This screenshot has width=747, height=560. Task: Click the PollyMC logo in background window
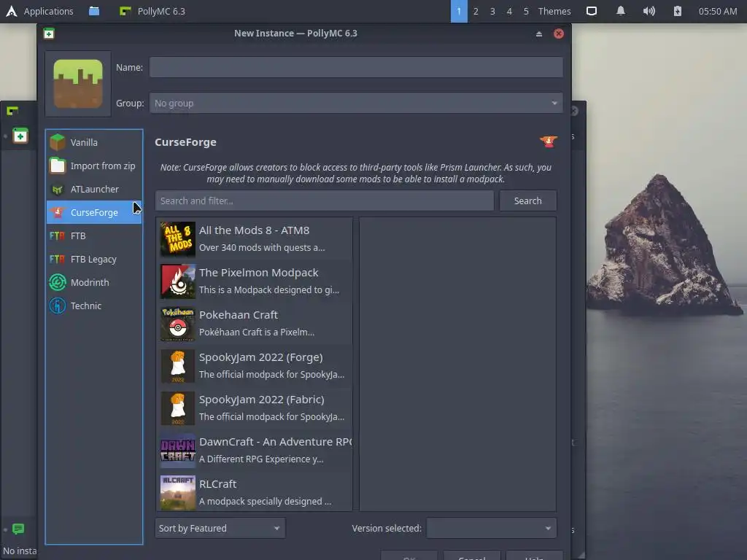point(12,111)
